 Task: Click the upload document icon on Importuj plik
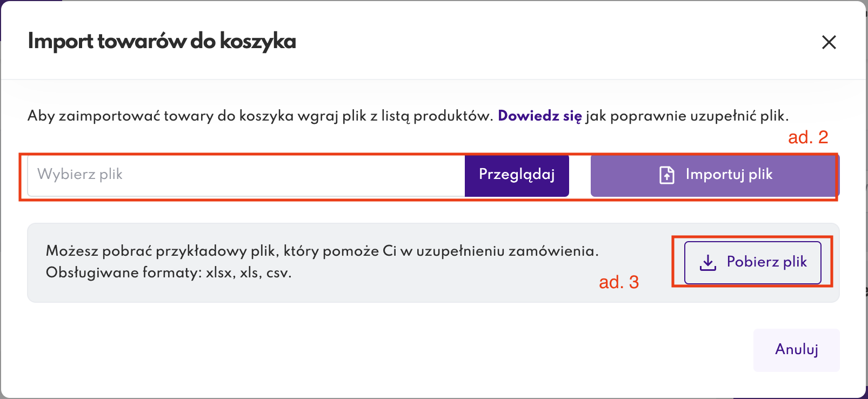click(667, 175)
